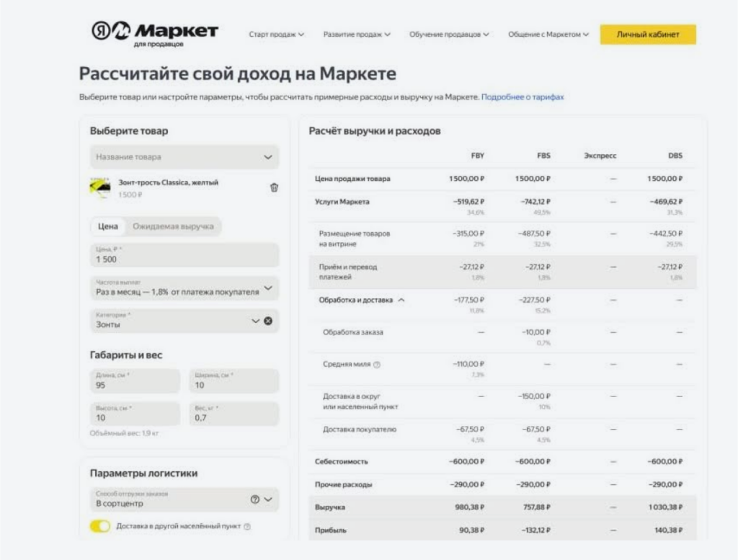
Task: Click help icon beside Доставка в другой населённый пункт
Action: click(247, 527)
